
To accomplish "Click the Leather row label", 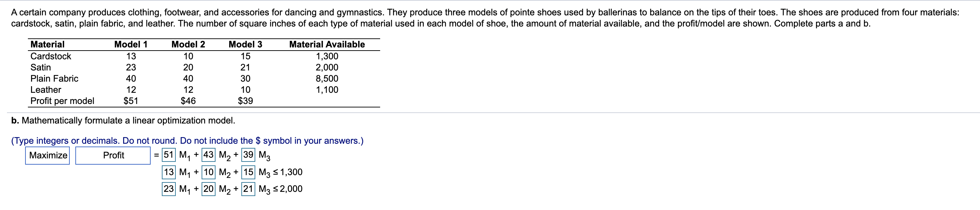I will click(45, 90).
